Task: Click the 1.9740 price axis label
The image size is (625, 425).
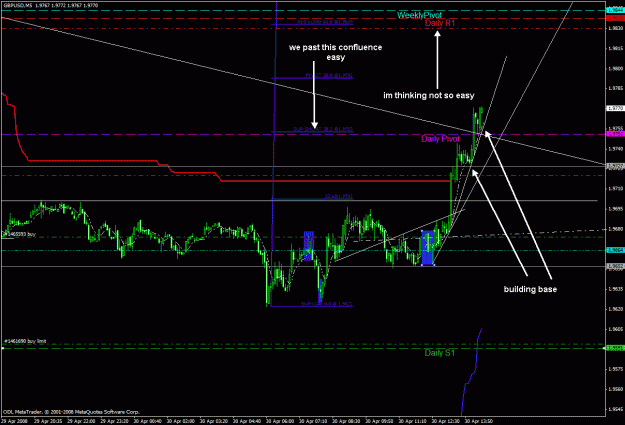Action: tap(616, 149)
